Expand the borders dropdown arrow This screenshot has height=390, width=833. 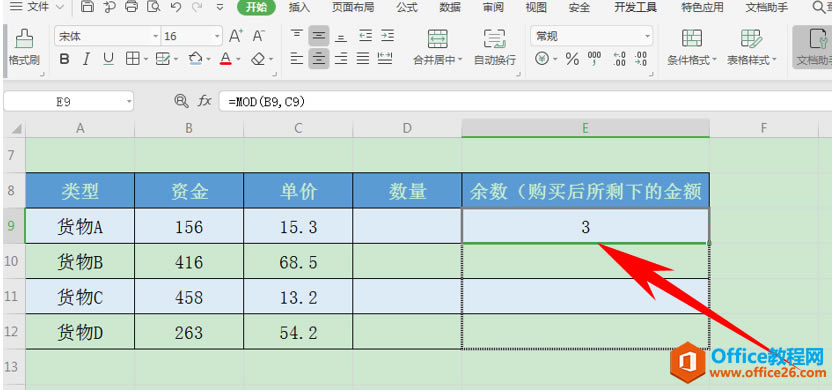[146, 60]
